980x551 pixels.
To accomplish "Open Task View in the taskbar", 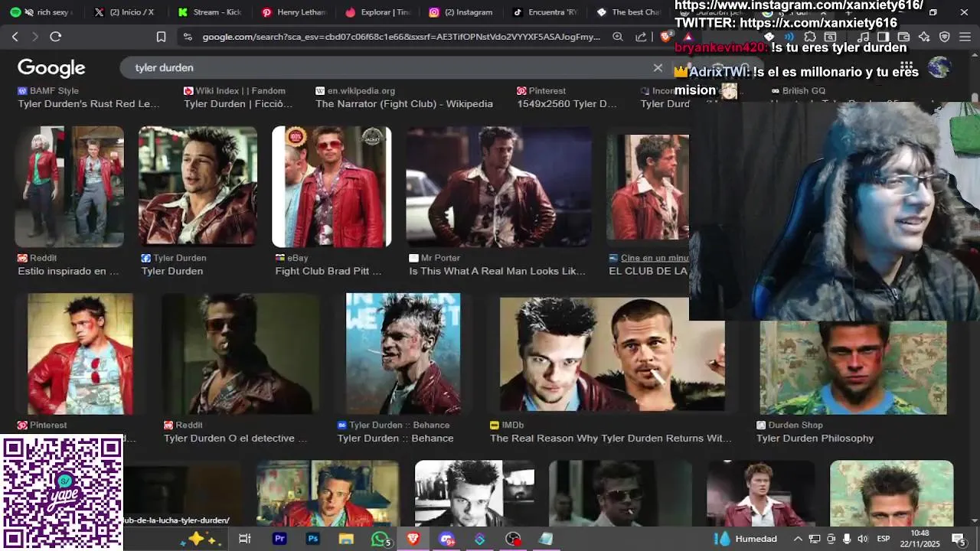I will [x=245, y=539].
